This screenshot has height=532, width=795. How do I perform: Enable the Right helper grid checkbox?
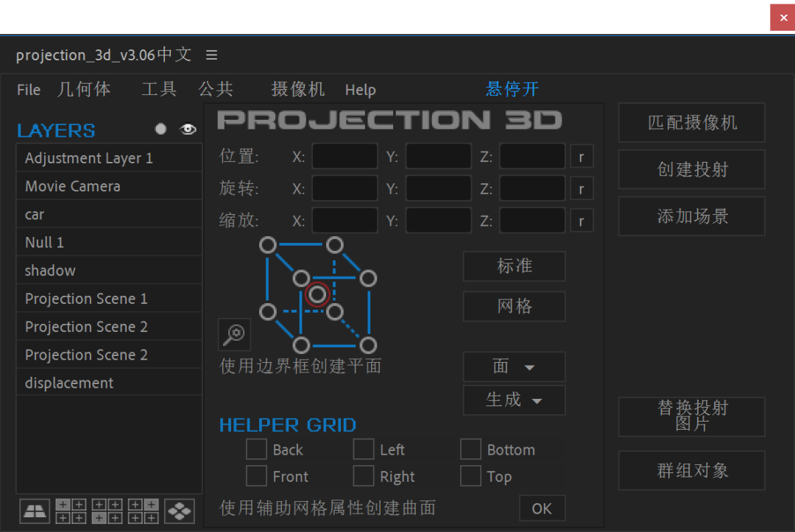point(364,476)
